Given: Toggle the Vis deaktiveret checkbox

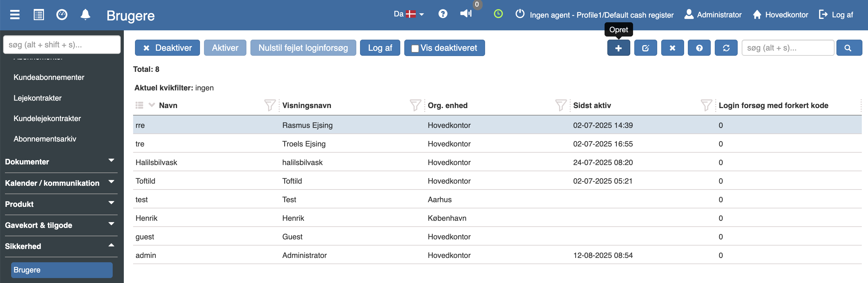Looking at the screenshot, I should tap(415, 48).
